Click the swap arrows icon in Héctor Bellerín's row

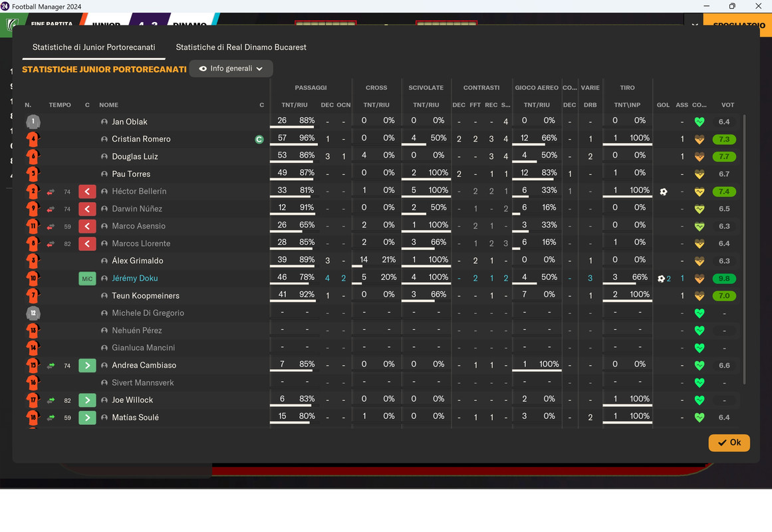pos(51,192)
